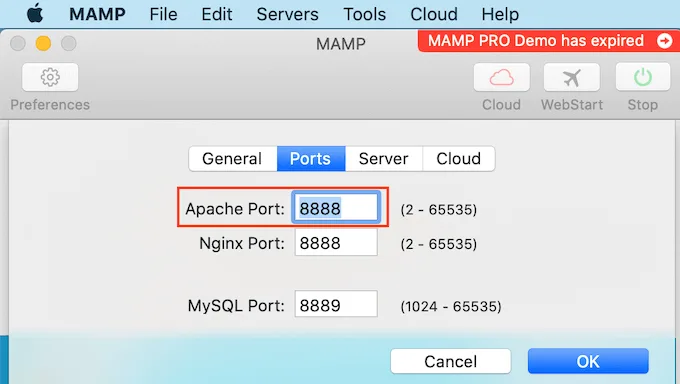
Task: Open the MAMP application menu
Action: (97, 14)
